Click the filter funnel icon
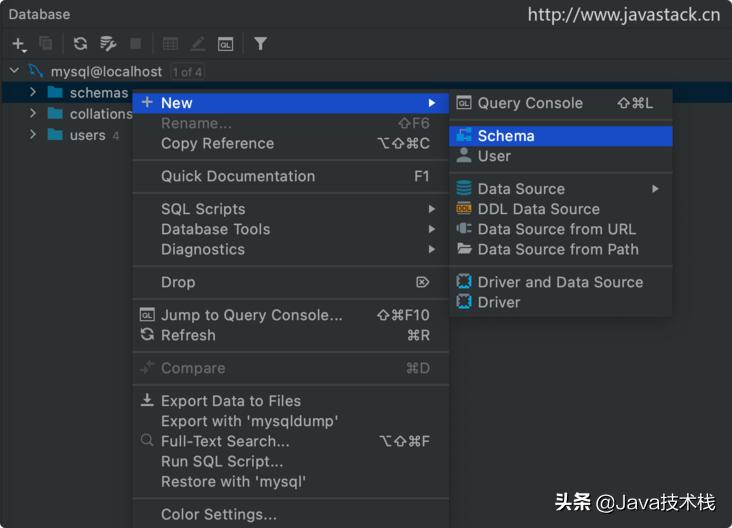732x528 pixels. pos(260,43)
